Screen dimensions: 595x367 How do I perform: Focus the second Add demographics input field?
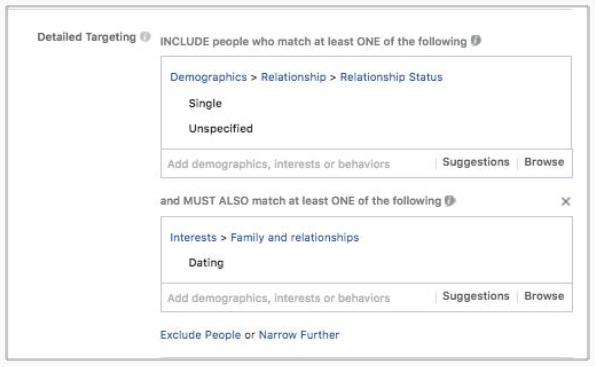click(298, 298)
